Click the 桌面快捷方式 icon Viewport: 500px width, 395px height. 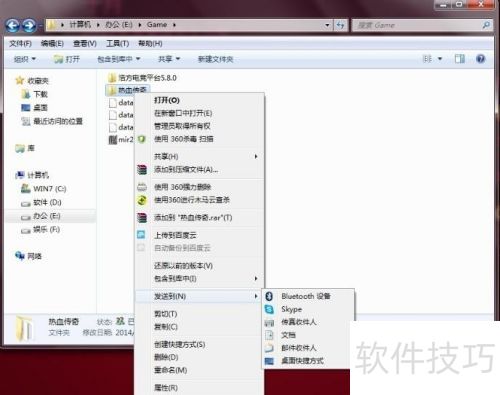(269, 361)
